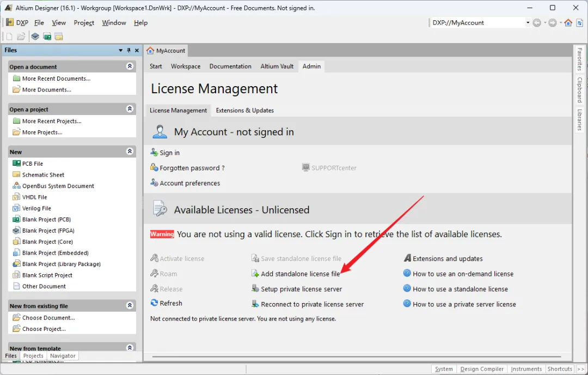Collapse the Open a document section
Image resolution: width=588 pixels, height=375 pixels.
pos(130,66)
